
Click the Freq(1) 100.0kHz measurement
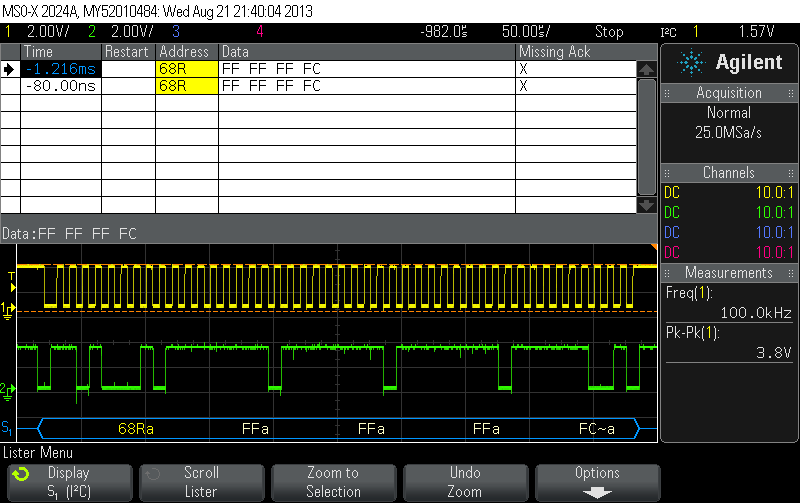pos(729,303)
